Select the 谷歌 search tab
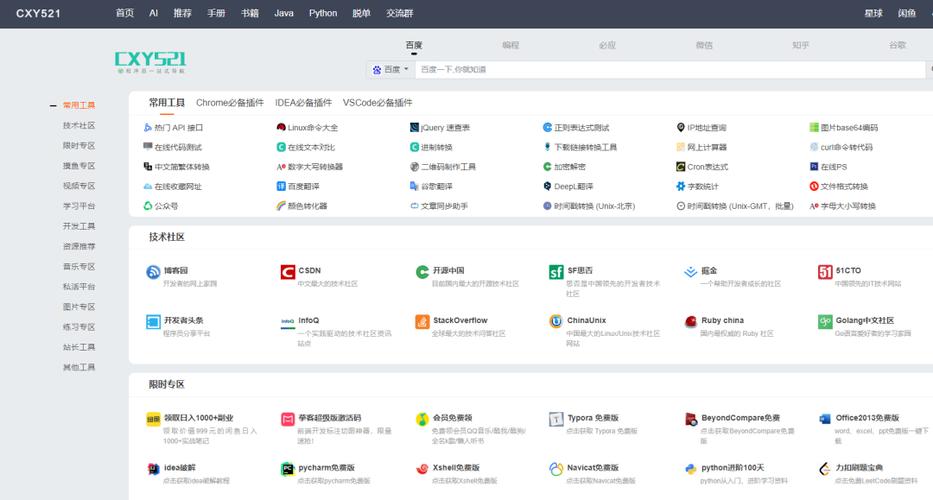The width and height of the screenshot is (933, 500). (x=897, y=45)
